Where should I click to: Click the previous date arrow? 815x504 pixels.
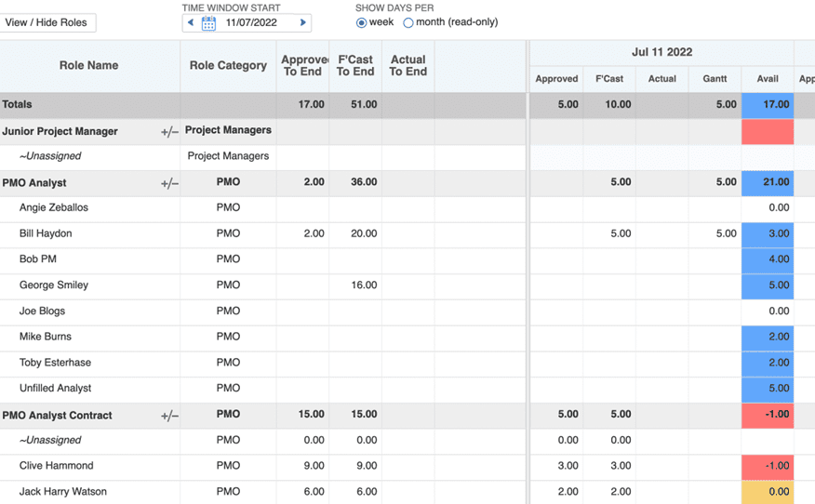(191, 22)
